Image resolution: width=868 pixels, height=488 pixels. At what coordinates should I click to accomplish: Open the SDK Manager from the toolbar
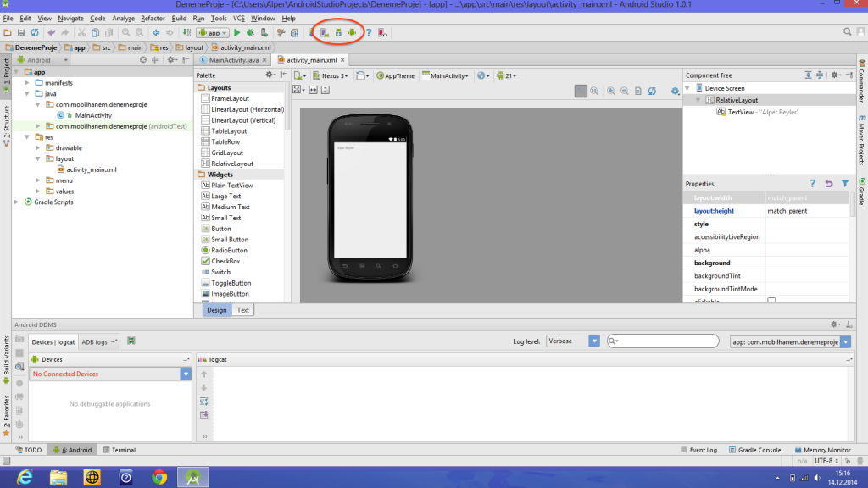point(339,31)
